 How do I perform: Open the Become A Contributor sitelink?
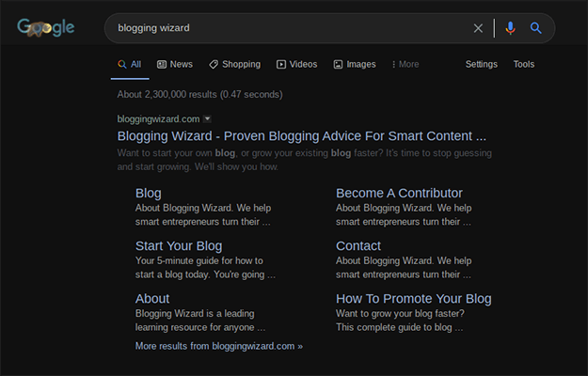(x=399, y=194)
